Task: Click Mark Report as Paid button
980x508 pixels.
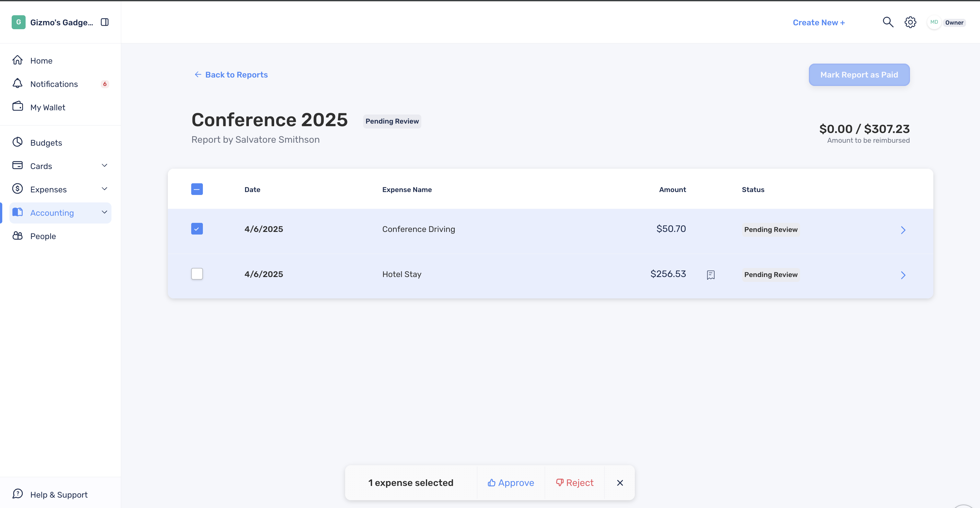Action: tap(859, 75)
